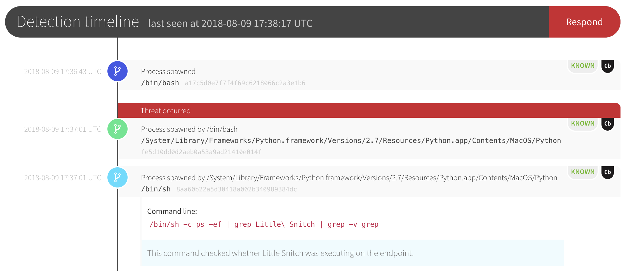The width and height of the screenshot is (644, 271).
Task: Click the Little Snitch explanation note
Action: coord(280,253)
